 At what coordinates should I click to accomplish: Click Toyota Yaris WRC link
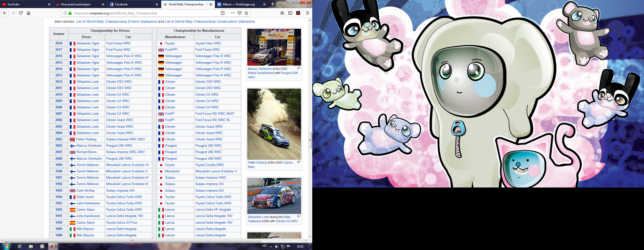pos(208,43)
